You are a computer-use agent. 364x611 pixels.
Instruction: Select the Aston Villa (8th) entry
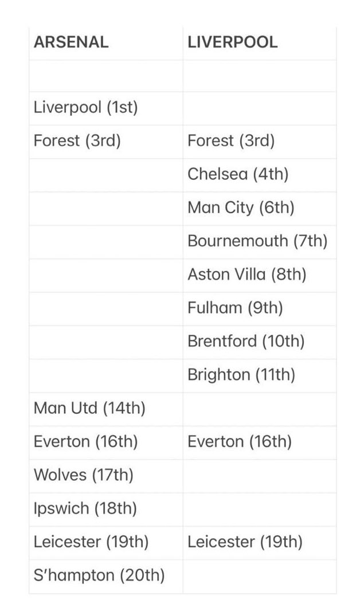pos(246,275)
